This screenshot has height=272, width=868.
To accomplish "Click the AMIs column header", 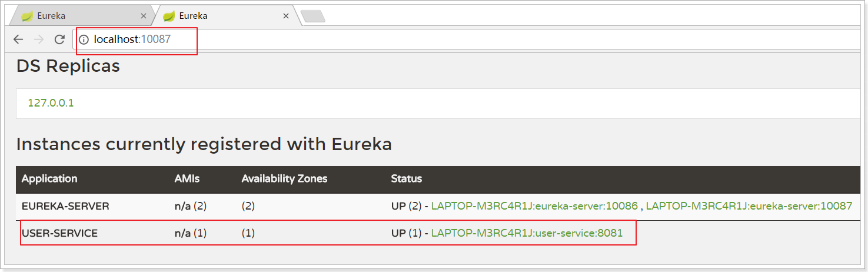I will 188,178.
